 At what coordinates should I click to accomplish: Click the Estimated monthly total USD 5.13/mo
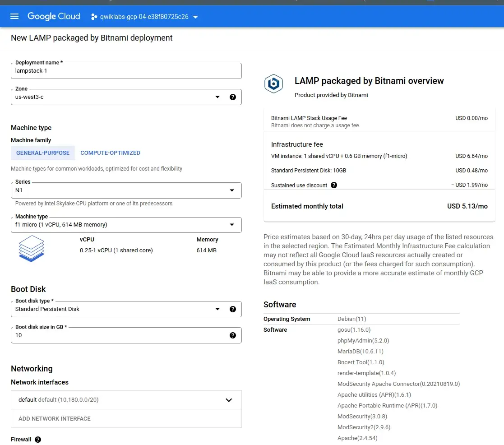[467, 206]
